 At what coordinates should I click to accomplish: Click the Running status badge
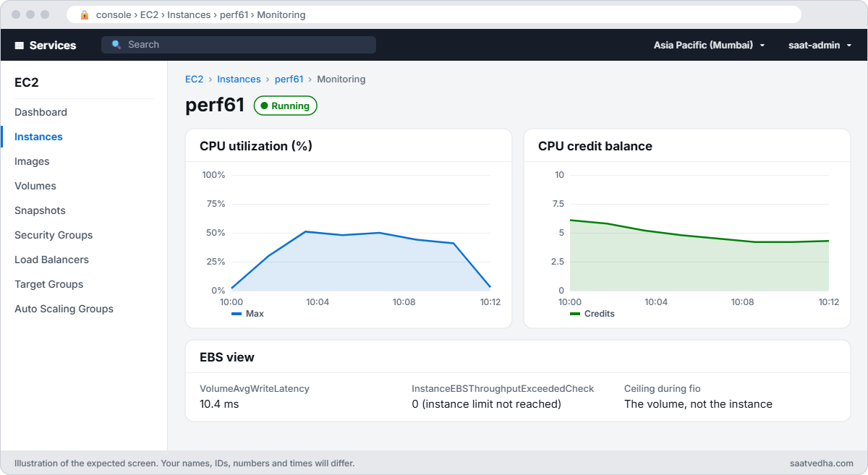(285, 106)
